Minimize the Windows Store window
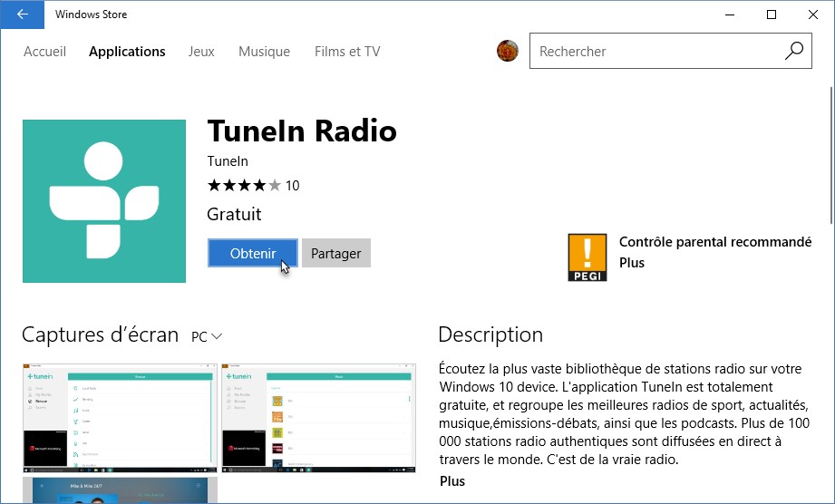This screenshot has width=835, height=504. (730, 15)
